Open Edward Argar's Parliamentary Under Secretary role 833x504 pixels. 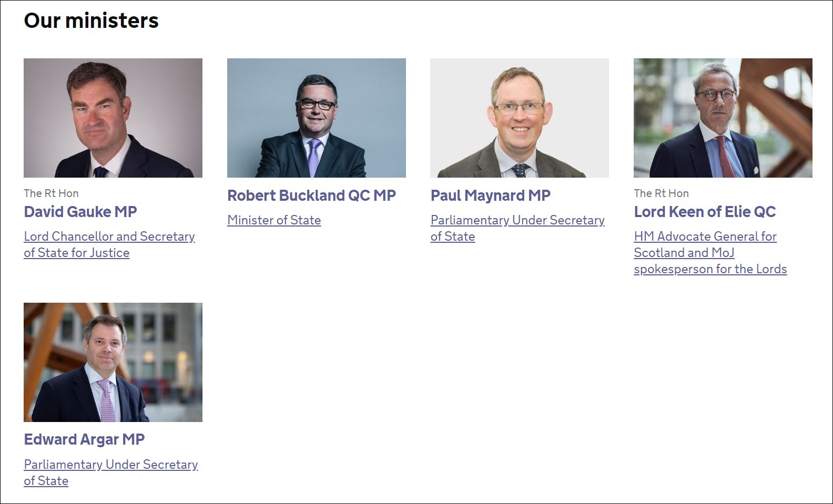click(110, 465)
